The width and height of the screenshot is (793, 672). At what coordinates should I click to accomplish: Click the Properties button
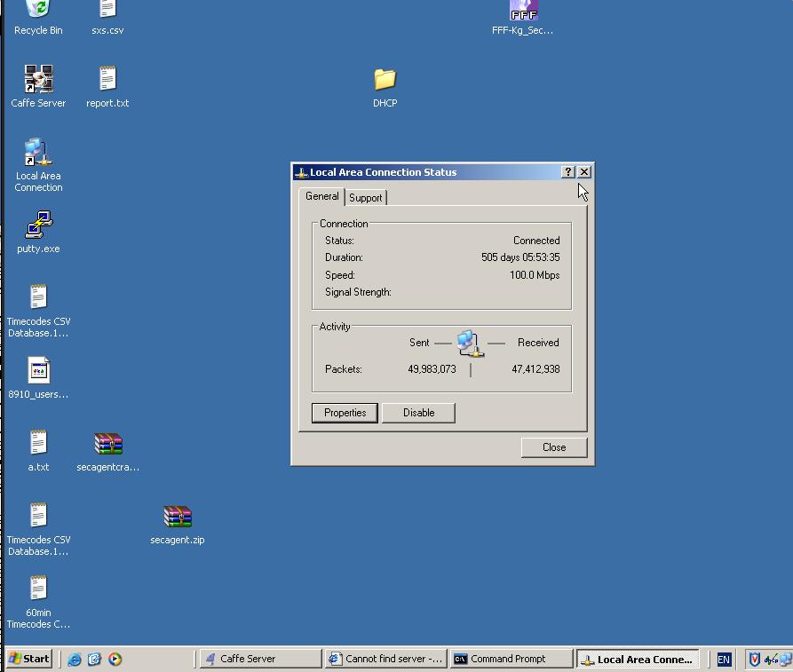345,413
